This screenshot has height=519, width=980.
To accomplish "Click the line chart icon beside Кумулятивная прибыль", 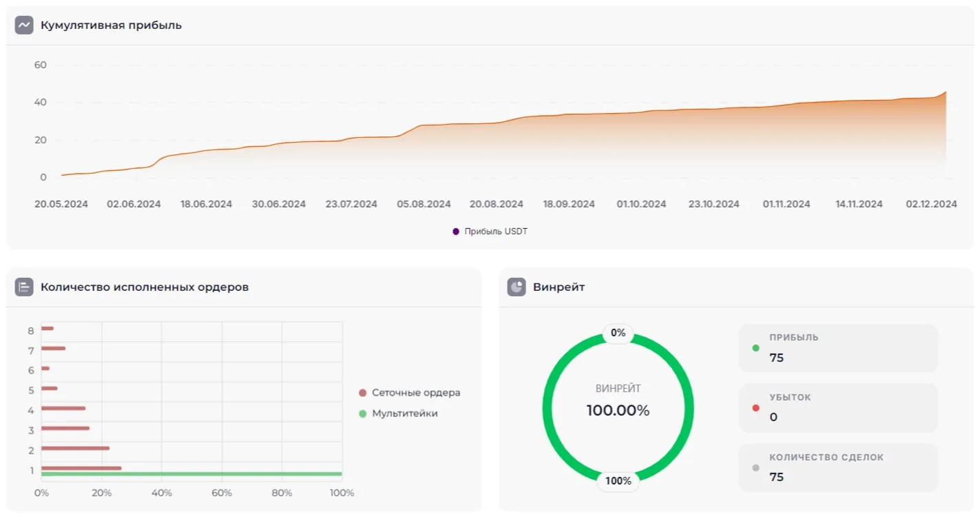I will coord(24,26).
